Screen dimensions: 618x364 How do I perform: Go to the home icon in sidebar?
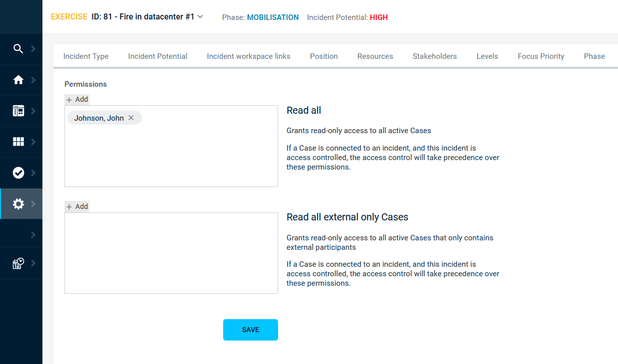coord(18,80)
